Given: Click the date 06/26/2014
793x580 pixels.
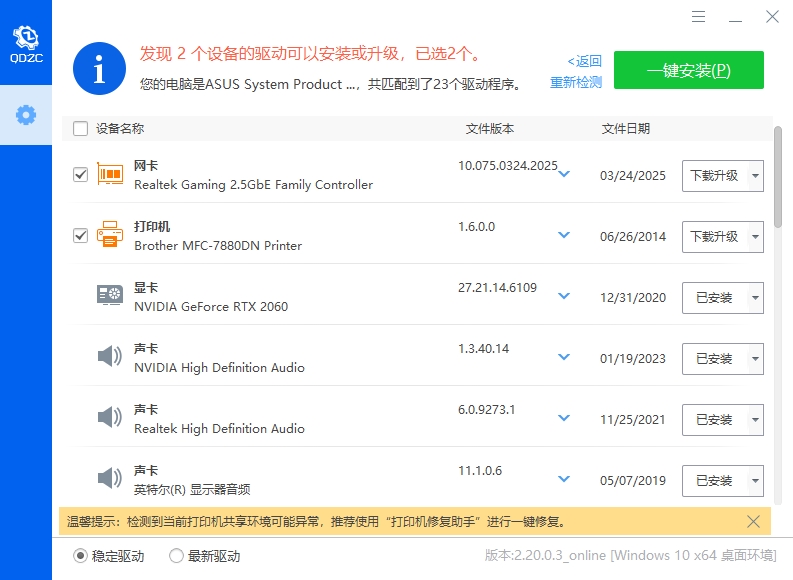Looking at the screenshot, I should click(633, 237).
